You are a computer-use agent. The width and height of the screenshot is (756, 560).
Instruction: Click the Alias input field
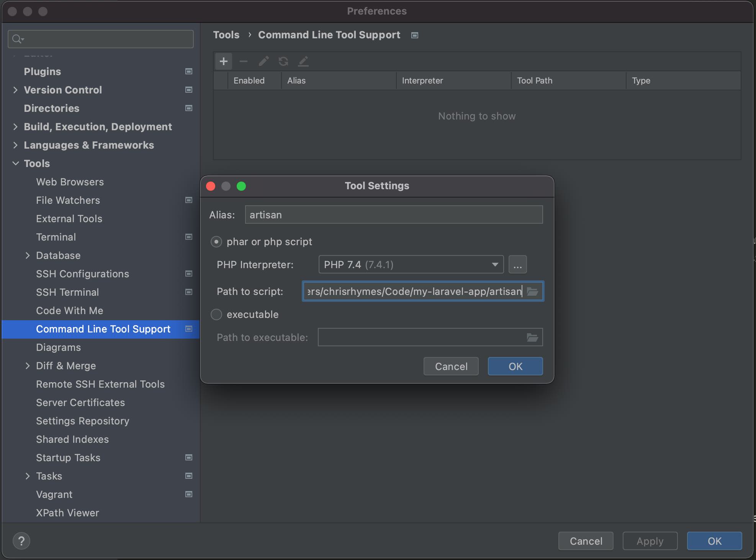tap(393, 215)
